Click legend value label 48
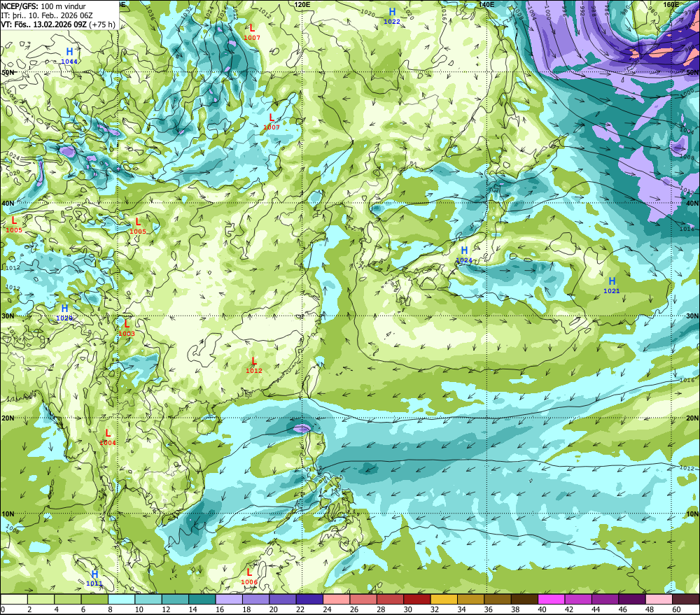 click(650, 609)
